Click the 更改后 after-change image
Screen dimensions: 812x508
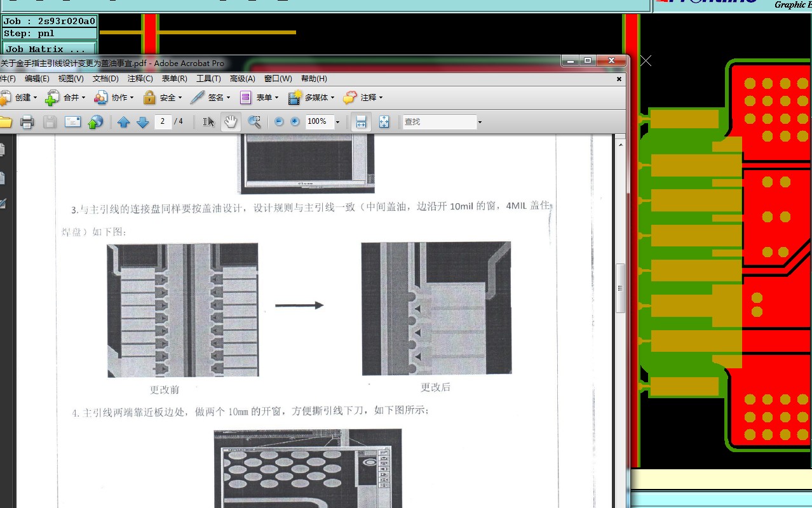tap(436, 309)
